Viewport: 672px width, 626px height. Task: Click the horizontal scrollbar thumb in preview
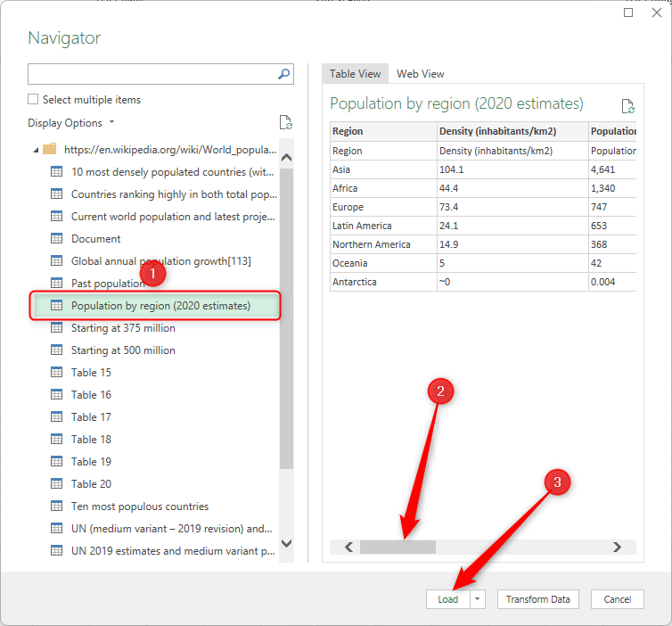point(397,547)
